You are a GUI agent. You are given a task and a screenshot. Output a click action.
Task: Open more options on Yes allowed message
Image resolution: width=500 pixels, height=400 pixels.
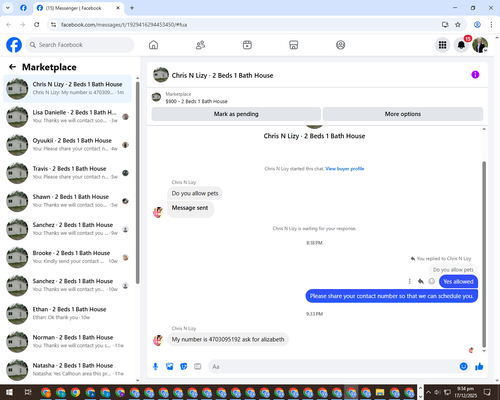pyautogui.click(x=410, y=282)
